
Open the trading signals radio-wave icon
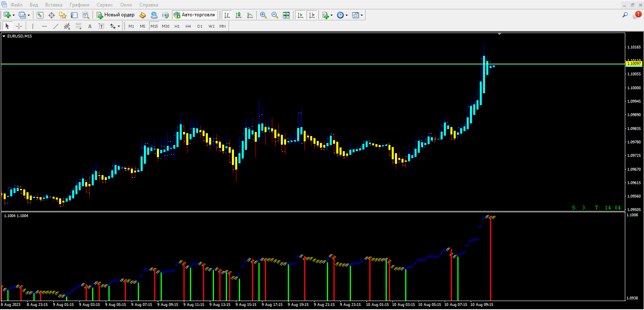(165, 15)
